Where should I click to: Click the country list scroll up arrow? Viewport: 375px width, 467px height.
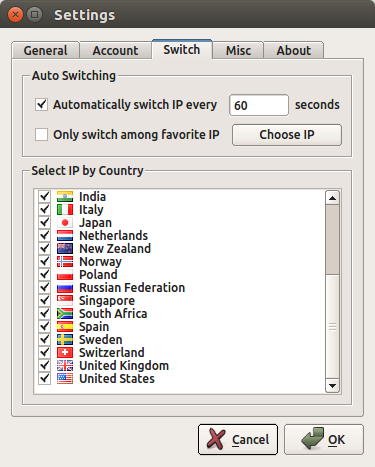coord(332,198)
